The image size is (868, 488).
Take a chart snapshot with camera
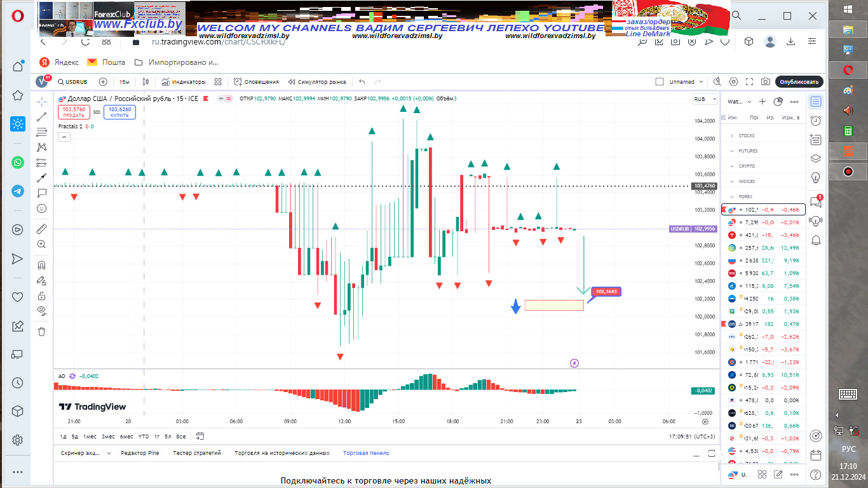[766, 82]
